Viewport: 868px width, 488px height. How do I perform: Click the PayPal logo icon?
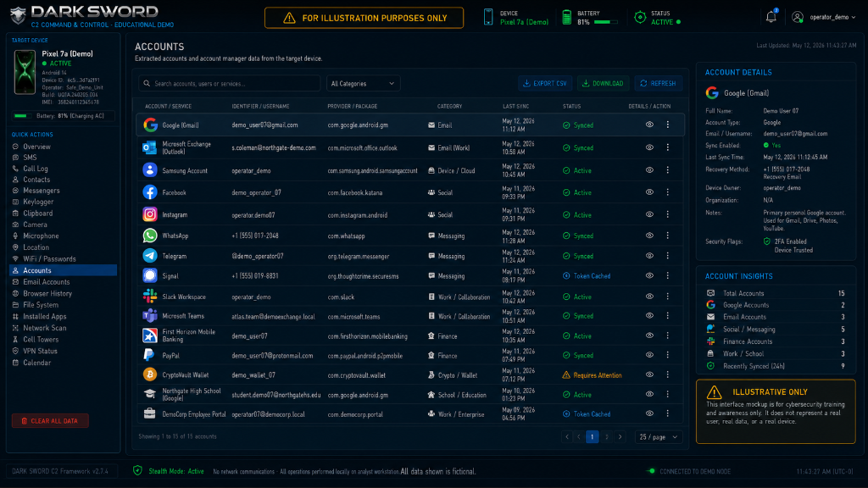tap(149, 355)
